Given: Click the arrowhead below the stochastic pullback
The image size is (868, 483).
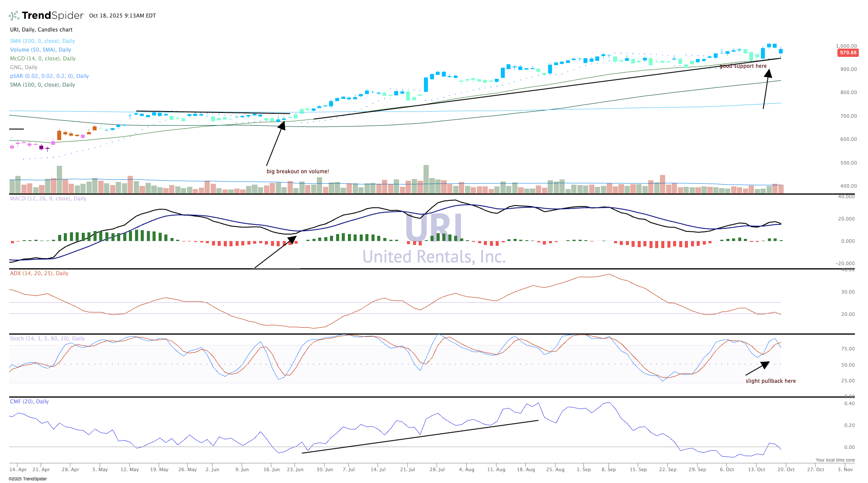Looking at the screenshot, I should tap(765, 364).
